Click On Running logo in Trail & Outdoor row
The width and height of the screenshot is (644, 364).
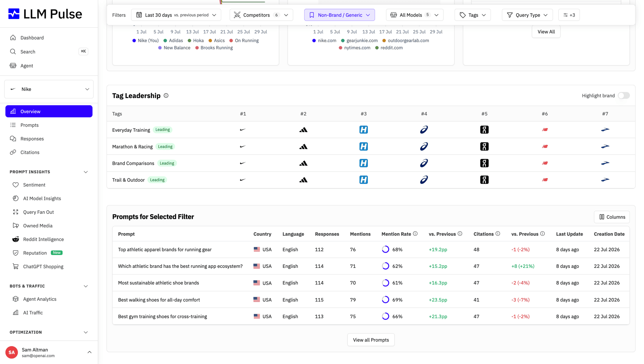[x=484, y=180]
